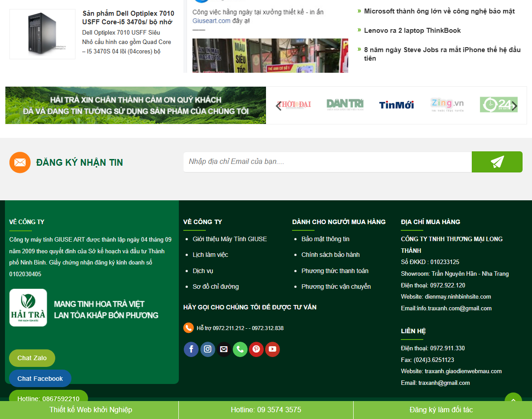Open Lenovo ra 2 laptop ThinkBook article

pos(412,31)
